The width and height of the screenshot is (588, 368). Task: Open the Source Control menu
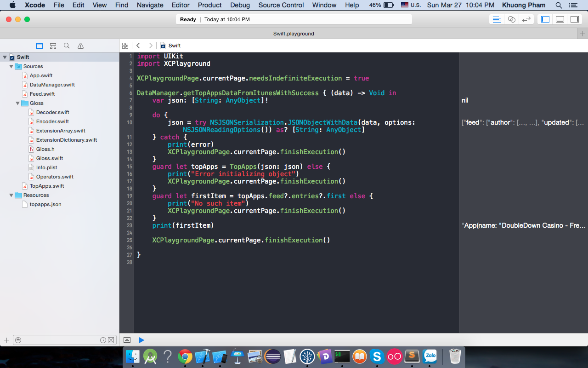click(x=281, y=5)
